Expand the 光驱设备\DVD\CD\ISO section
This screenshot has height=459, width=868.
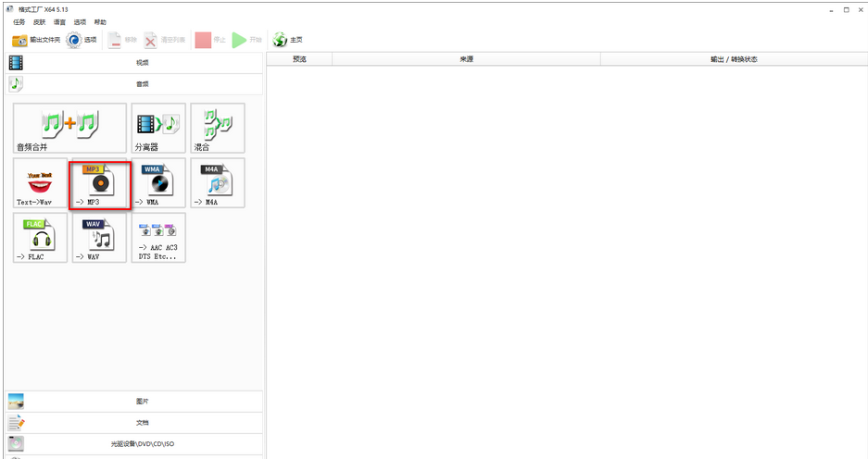click(134, 443)
